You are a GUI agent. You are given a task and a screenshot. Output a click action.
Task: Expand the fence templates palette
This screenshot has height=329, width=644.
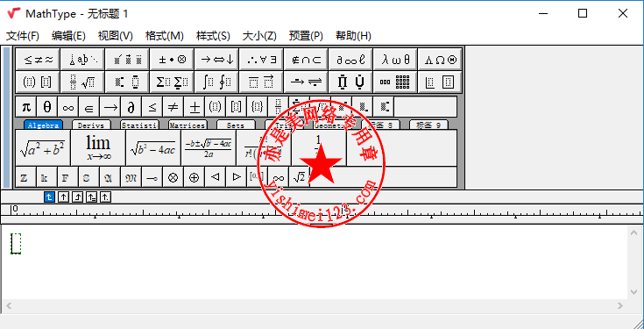(38, 82)
